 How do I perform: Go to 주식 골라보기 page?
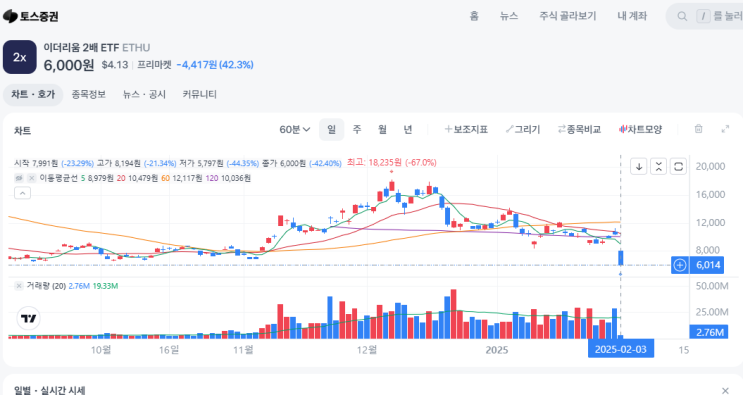[568, 16]
